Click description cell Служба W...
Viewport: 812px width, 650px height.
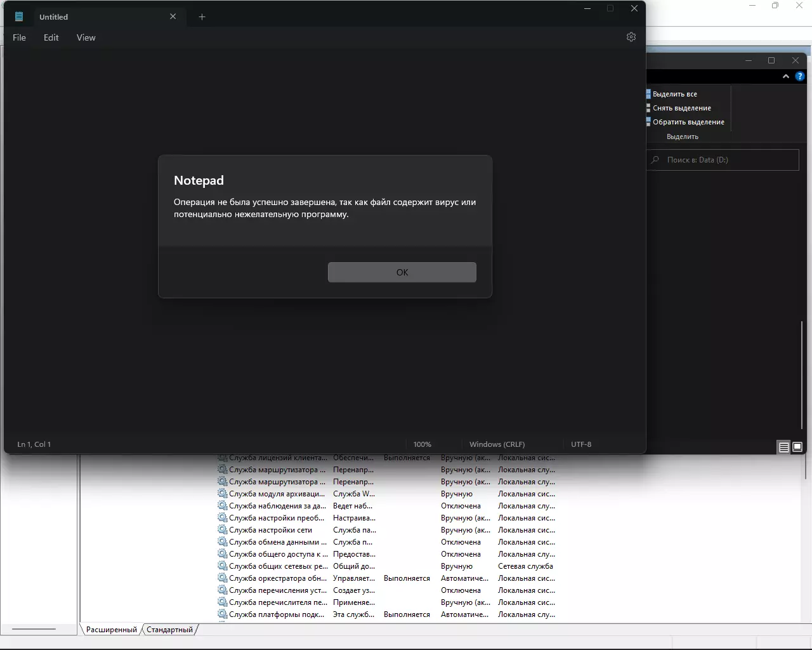pos(354,494)
